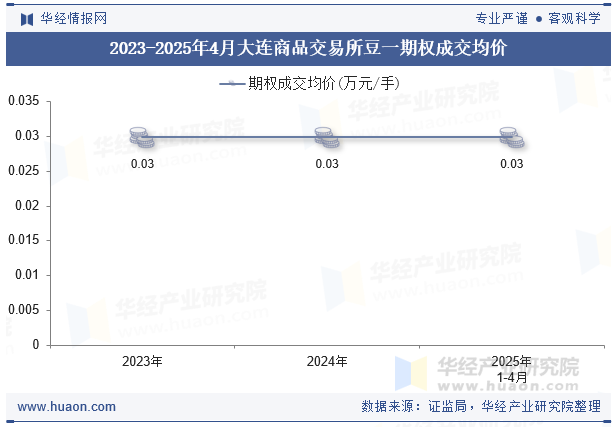Toggle the 期权成交均价(万元/手) legend entry

(x=309, y=83)
